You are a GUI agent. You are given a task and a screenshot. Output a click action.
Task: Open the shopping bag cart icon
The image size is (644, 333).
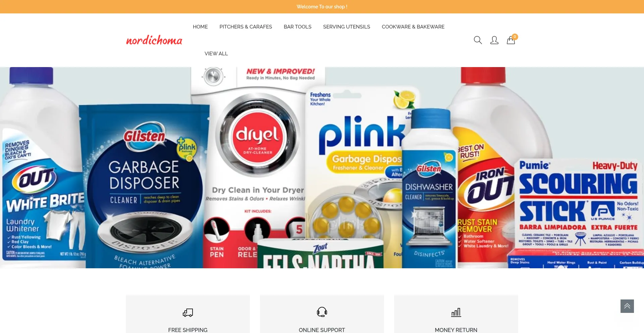coord(511,41)
